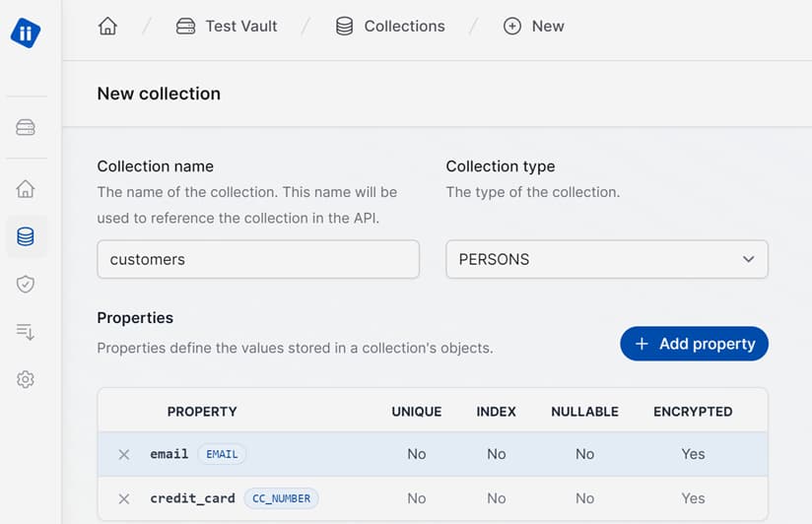Click the New breadcrumb item
812x524 pixels.
533,27
